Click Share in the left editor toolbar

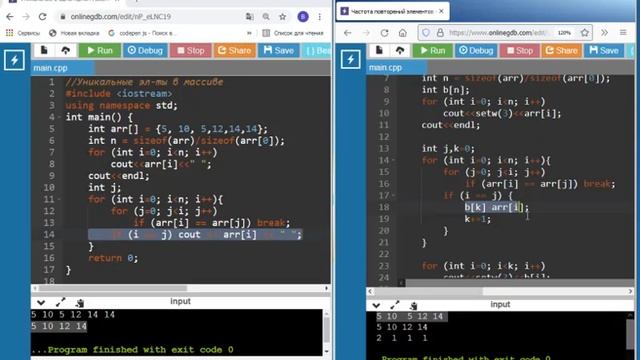pyautogui.click(x=234, y=51)
